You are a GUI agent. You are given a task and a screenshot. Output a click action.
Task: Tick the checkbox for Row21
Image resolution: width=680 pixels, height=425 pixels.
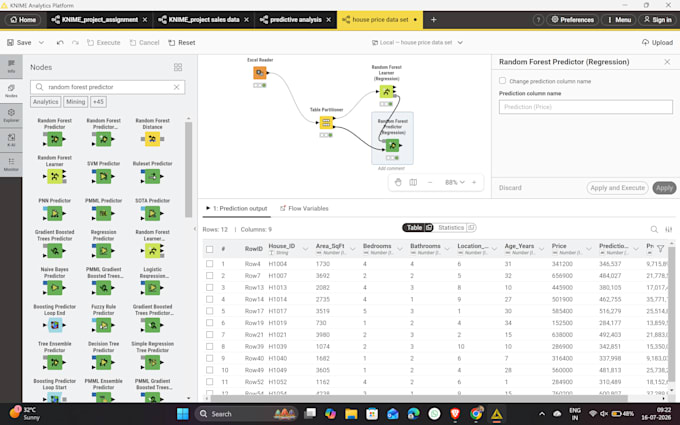click(x=209, y=334)
